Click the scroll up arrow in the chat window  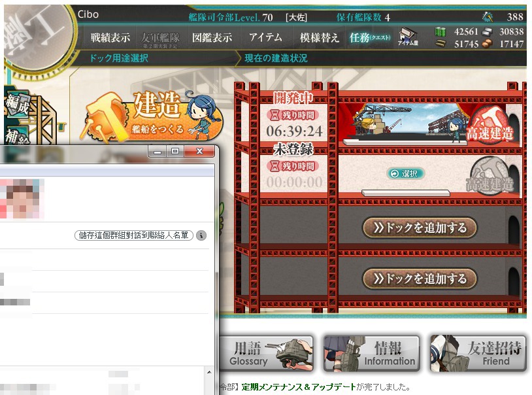209,372
